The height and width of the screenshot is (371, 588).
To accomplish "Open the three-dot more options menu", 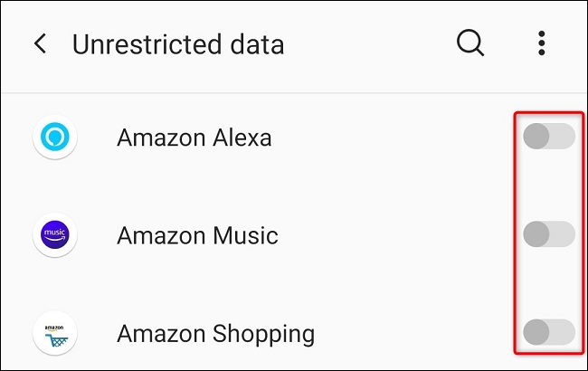I will [541, 43].
